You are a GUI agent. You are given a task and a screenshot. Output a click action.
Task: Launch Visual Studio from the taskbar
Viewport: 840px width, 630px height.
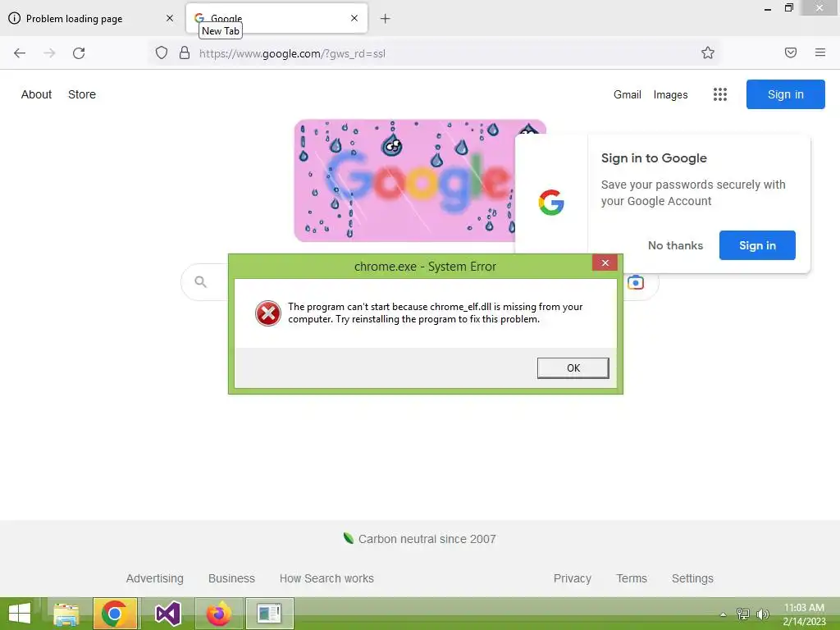(167, 614)
